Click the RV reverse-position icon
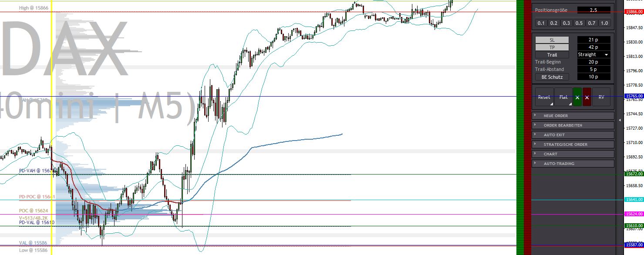The image size is (644, 255). pyautogui.click(x=601, y=97)
